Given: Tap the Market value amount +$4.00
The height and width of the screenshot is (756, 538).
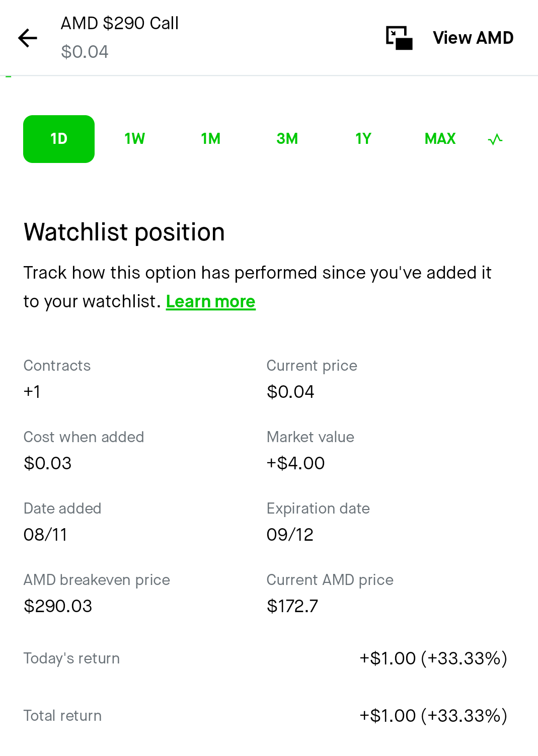Looking at the screenshot, I should tap(295, 463).
